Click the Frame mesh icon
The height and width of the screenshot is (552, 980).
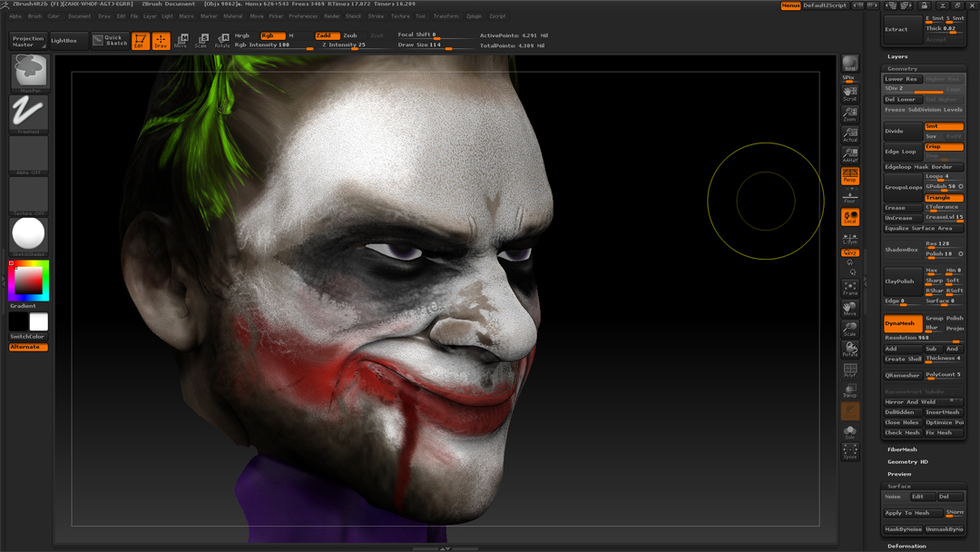pos(850,288)
